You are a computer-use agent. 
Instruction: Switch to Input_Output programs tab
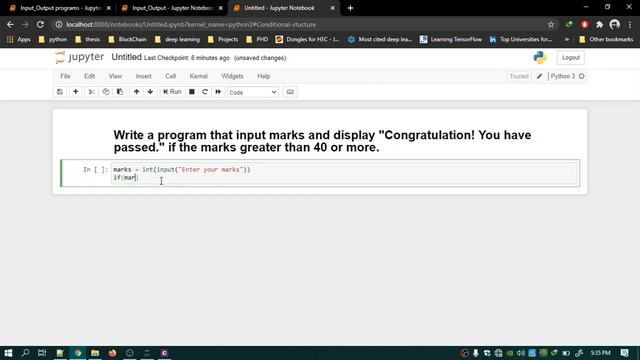60,8
